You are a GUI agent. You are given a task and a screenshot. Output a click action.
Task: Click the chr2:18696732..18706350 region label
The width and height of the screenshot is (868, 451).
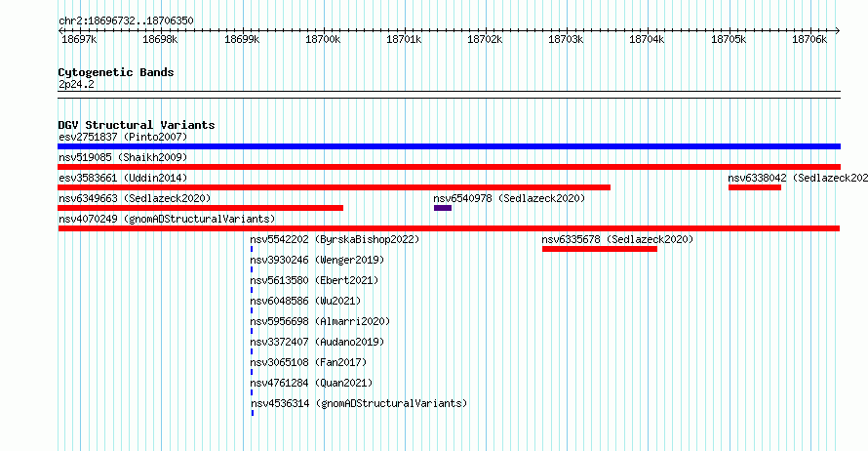point(126,21)
